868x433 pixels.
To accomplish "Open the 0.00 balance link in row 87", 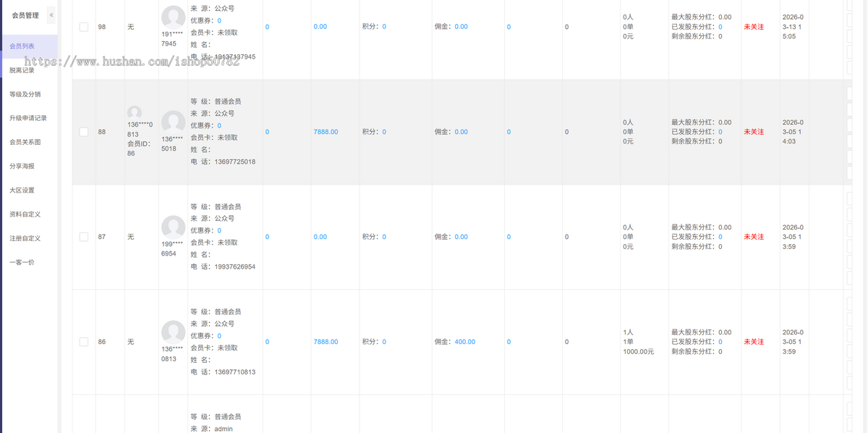I will pyautogui.click(x=320, y=237).
